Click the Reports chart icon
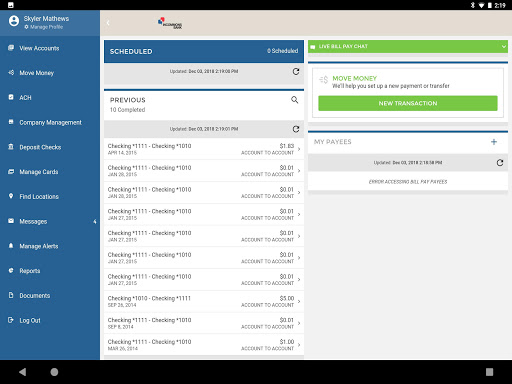 tap(11, 270)
